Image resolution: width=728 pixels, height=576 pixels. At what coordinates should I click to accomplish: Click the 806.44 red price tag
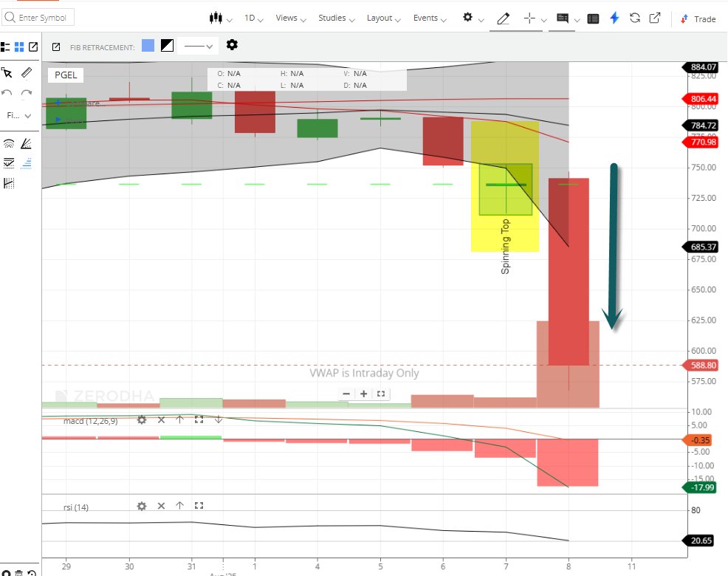click(701, 98)
